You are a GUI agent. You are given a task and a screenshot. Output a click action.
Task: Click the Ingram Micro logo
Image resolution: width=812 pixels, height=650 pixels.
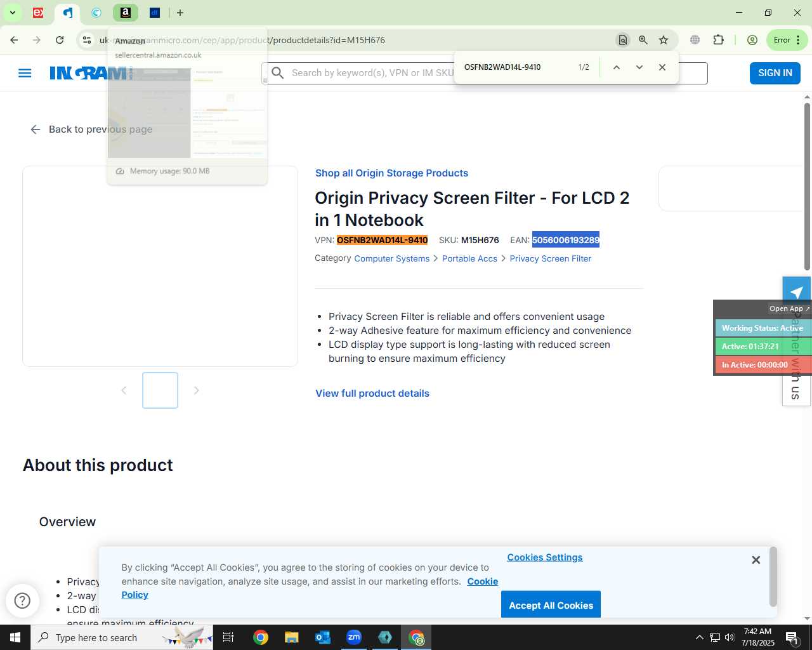91,73
